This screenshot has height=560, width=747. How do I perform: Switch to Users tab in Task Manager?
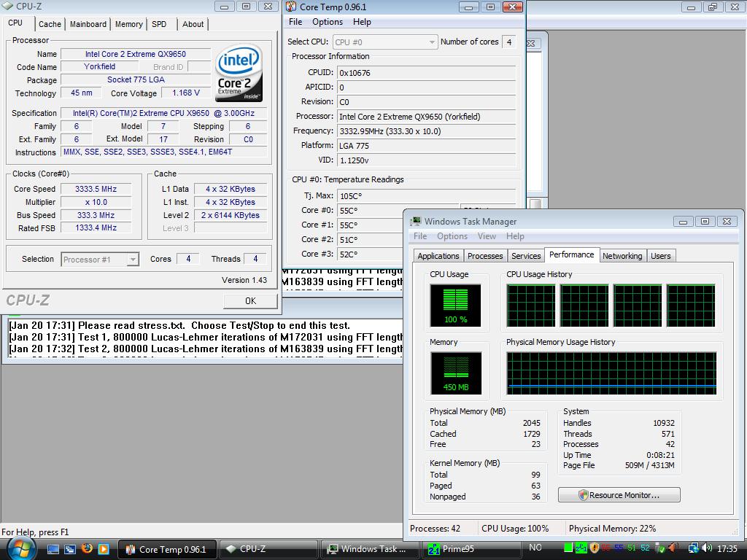pyautogui.click(x=661, y=256)
